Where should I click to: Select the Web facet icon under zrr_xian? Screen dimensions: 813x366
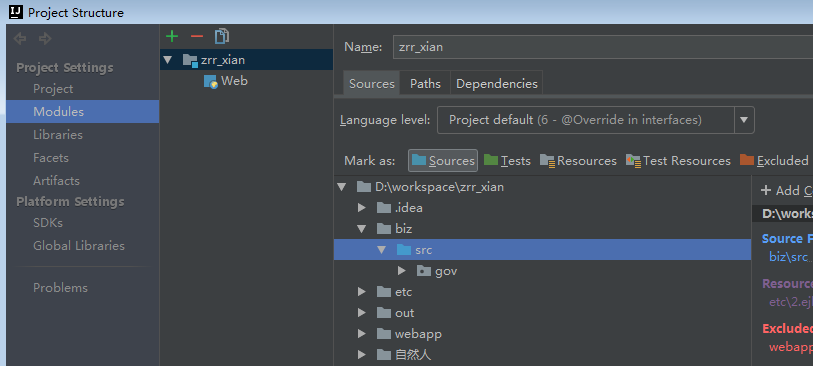coord(211,81)
